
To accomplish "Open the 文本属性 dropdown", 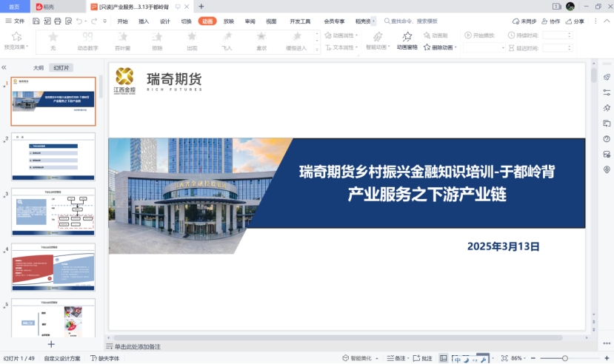I will [341, 47].
